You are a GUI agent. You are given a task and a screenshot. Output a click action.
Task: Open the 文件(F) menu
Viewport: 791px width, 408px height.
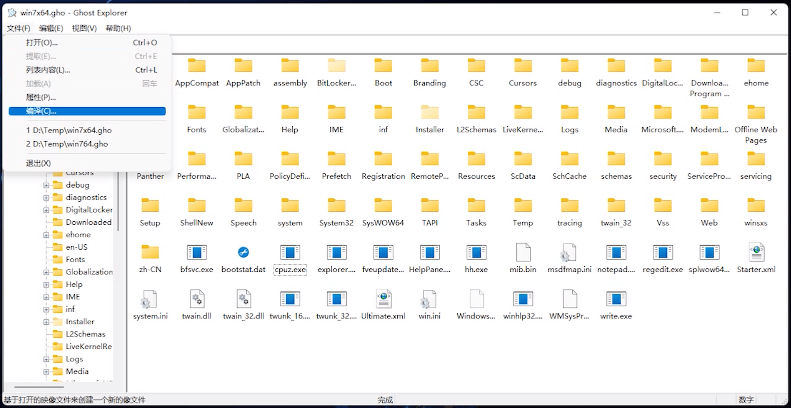[x=19, y=28]
